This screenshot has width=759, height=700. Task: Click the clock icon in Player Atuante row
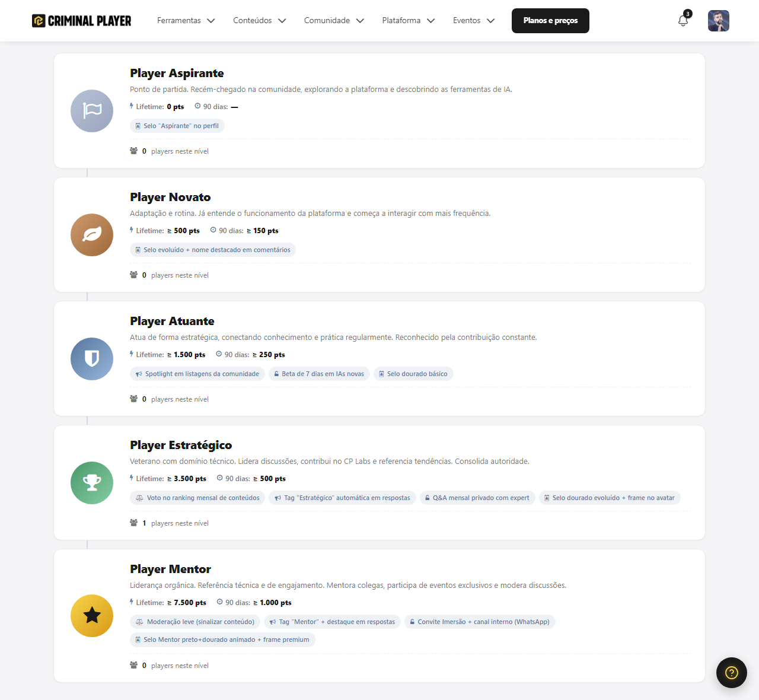pyautogui.click(x=219, y=354)
